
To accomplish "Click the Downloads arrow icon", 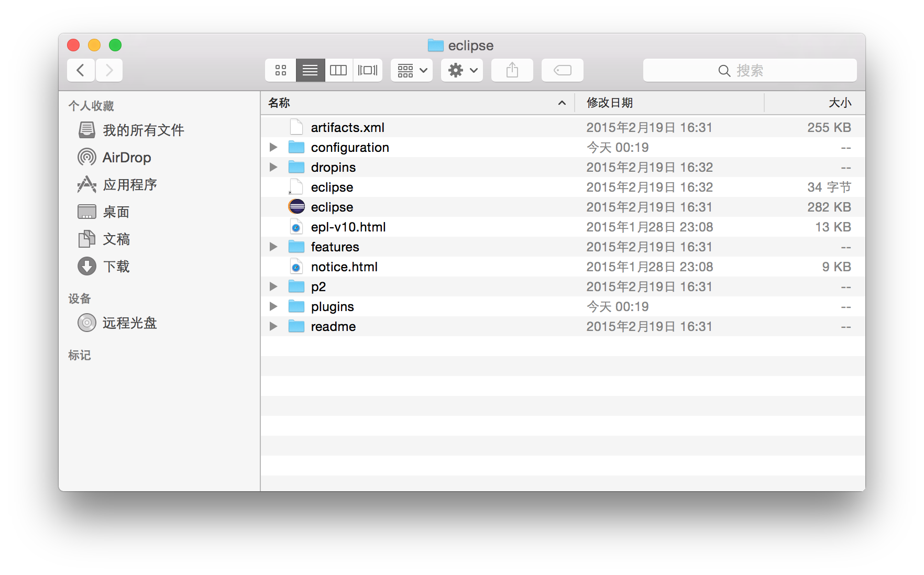I will [87, 266].
